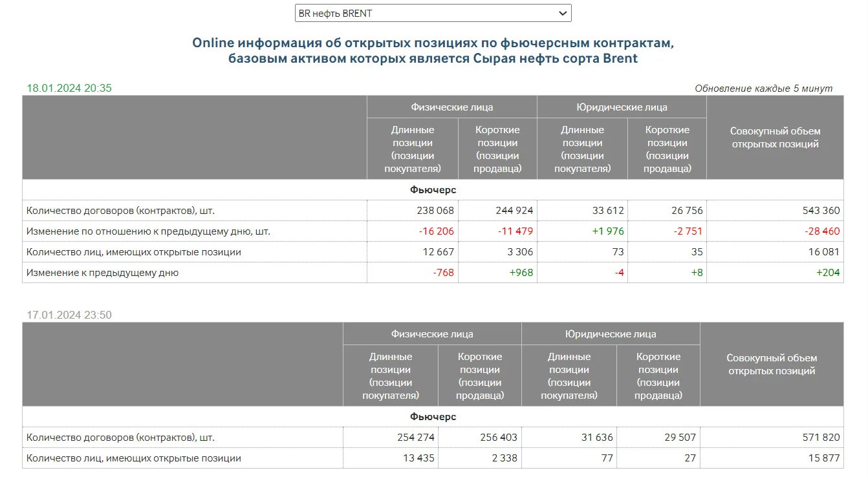Click the red change -11 479
Image resolution: width=868 pixels, height=477 pixels.
[x=515, y=231]
